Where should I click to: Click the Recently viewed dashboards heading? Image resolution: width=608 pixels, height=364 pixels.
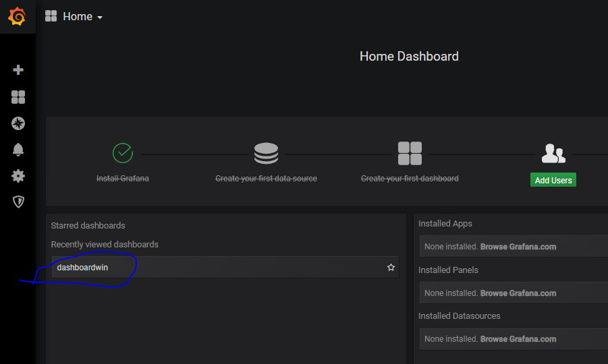point(105,244)
